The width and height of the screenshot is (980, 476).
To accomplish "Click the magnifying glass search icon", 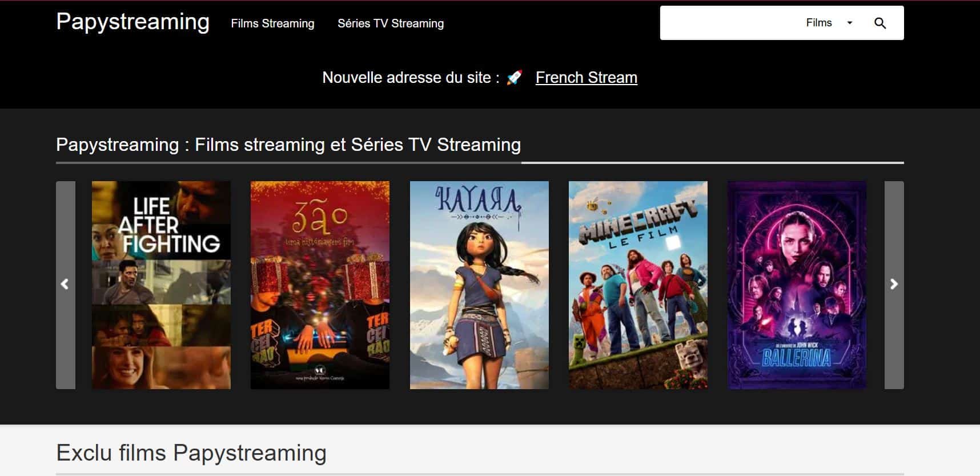I will [880, 23].
